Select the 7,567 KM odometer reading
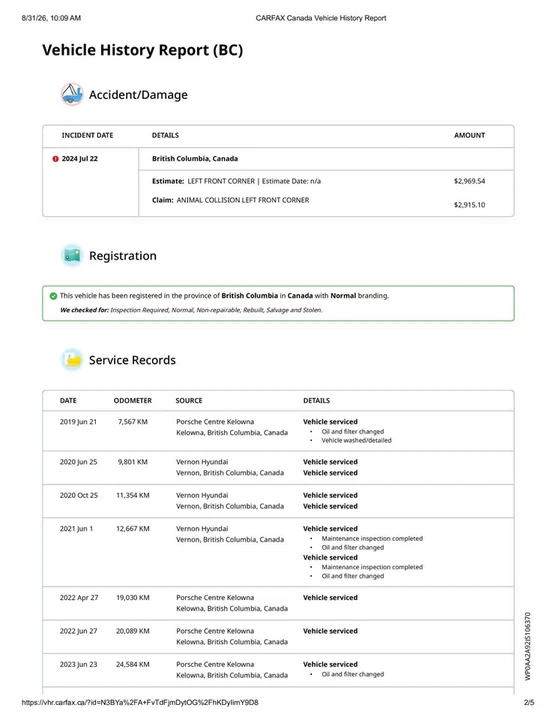The height and width of the screenshot is (720, 556). coord(133,422)
